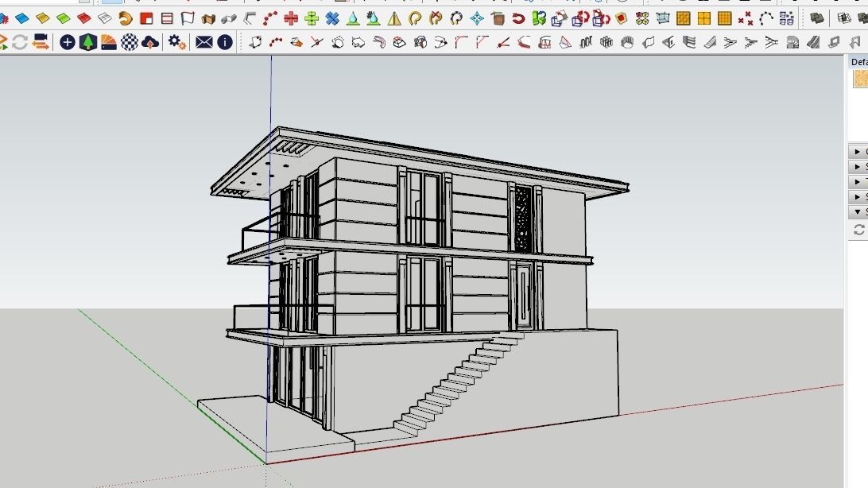The image size is (868, 488).
Task: Click the refresh arrows icon in right tray
Action: 860,230
